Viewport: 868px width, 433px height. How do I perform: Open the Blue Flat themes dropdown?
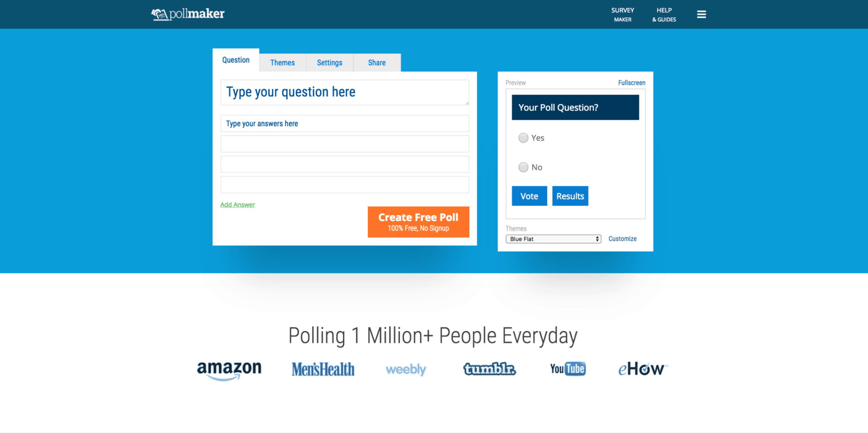point(553,239)
